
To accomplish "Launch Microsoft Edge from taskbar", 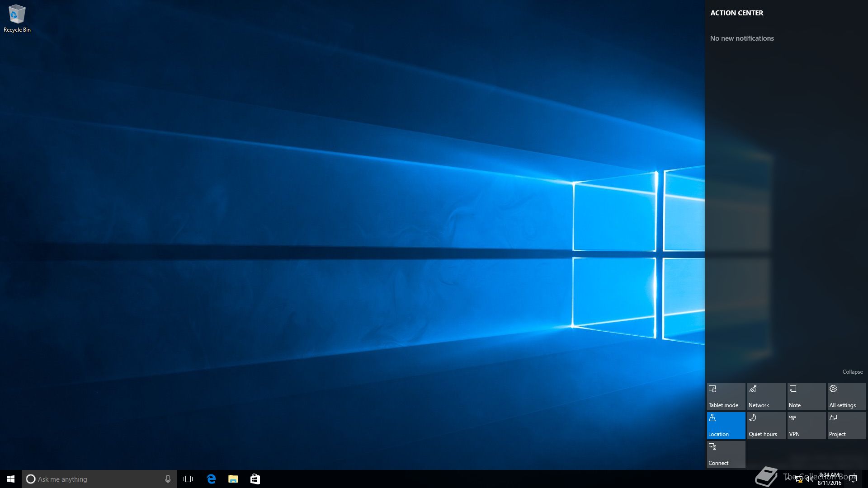I will click(x=211, y=479).
